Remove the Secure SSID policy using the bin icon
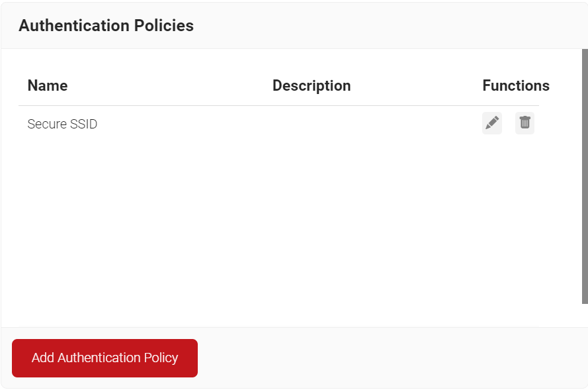This screenshot has width=588, height=390. pos(525,123)
